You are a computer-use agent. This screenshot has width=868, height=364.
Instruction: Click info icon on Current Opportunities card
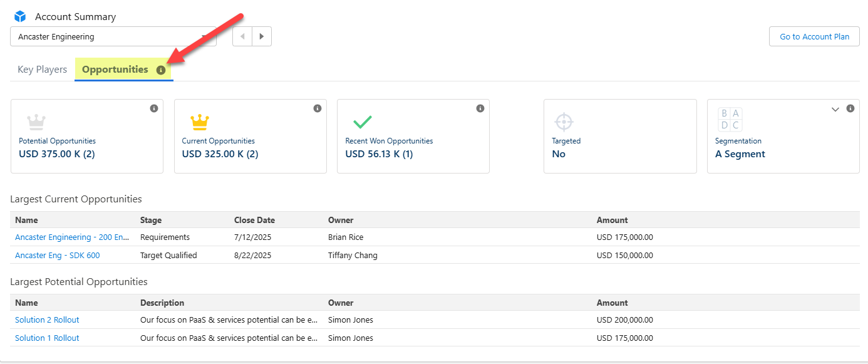click(318, 108)
